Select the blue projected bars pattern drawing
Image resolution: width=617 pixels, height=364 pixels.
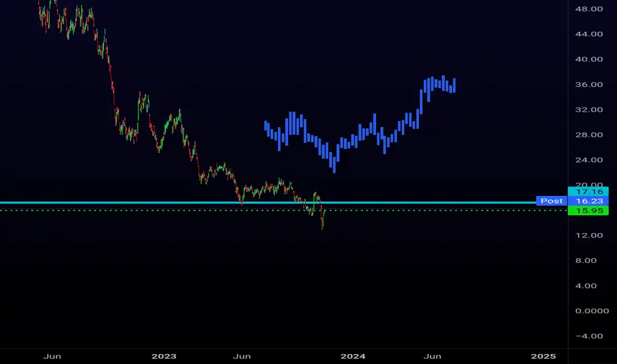(x=359, y=124)
